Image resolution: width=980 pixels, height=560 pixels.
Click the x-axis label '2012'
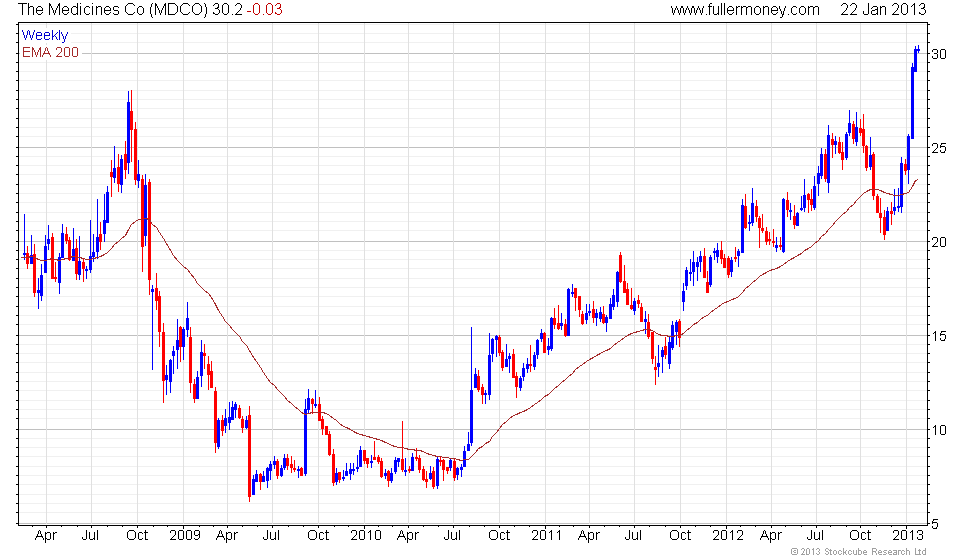click(728, 536)
